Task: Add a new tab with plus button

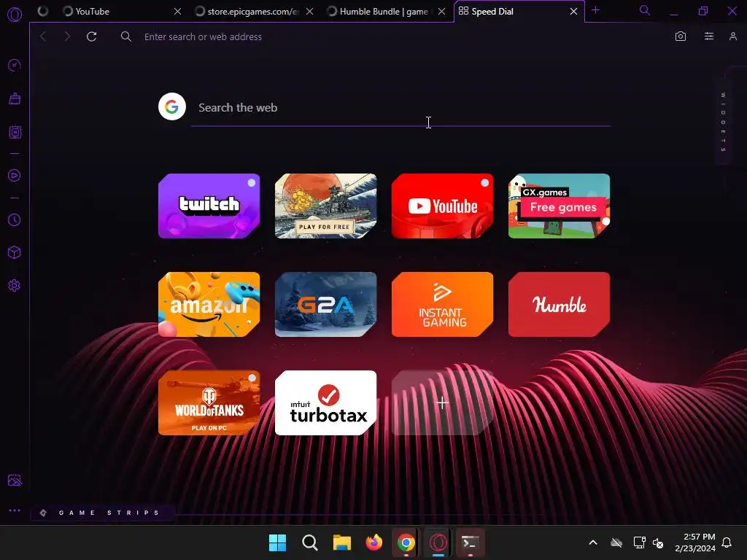Action: [595, 10]
